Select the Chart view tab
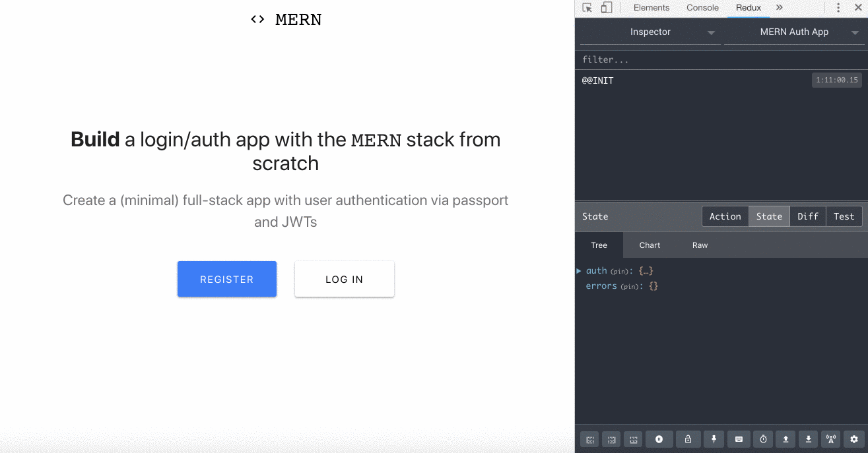This screenshot has width=868, height=453. 650,245
